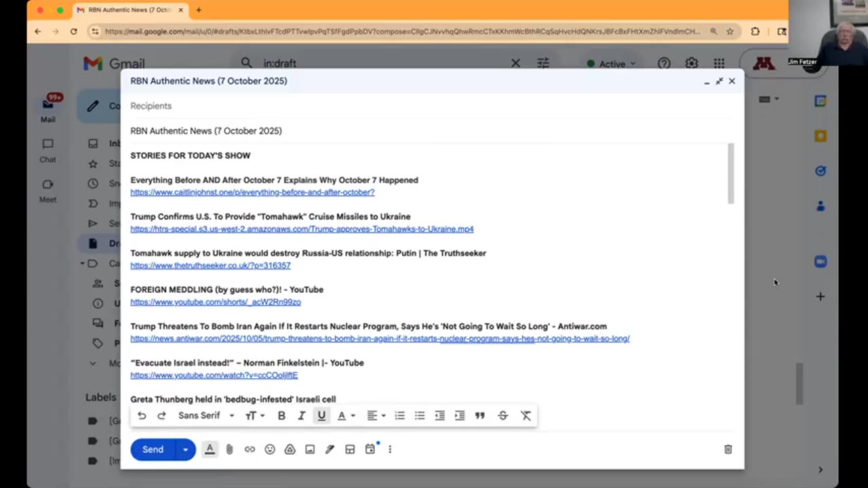Viewport: 868px width, 488px height.
Task: Increase the text indent
Action: click(x=460, y=415)
